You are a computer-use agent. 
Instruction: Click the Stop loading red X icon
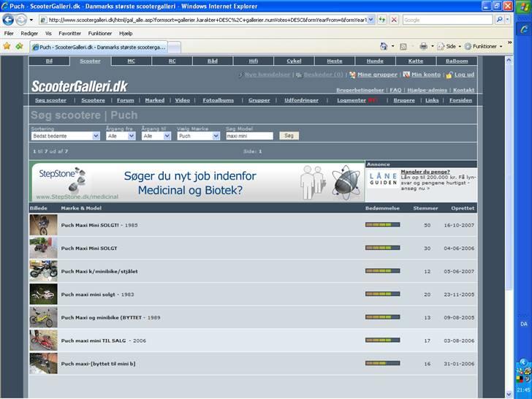pyautogui.click(x=394, y=20)
